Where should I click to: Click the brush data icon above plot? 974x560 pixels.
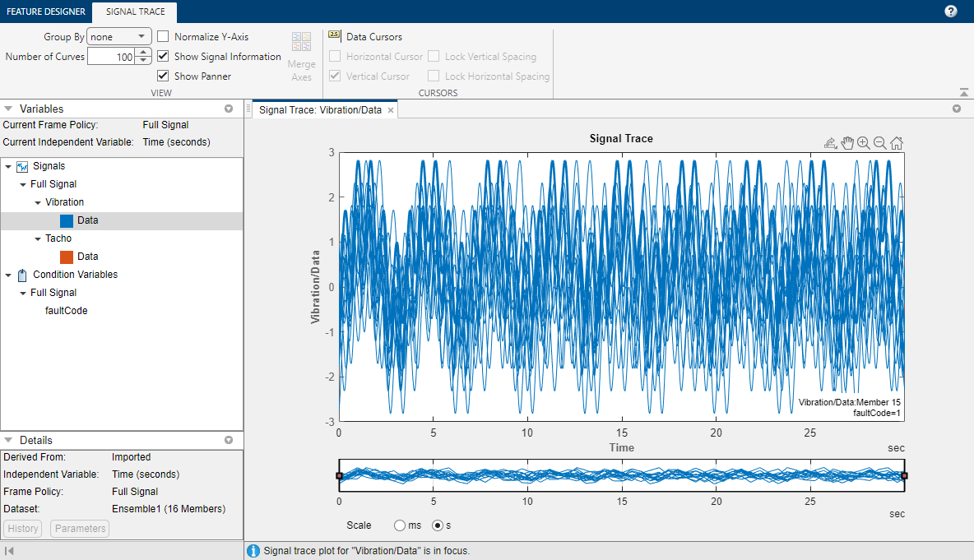pyautogui.click(x=831, y=143)
